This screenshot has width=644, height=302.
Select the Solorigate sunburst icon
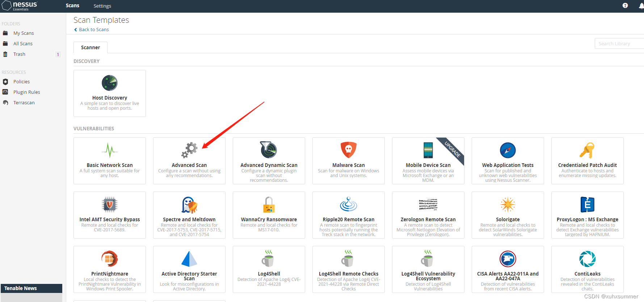[508, 205]
